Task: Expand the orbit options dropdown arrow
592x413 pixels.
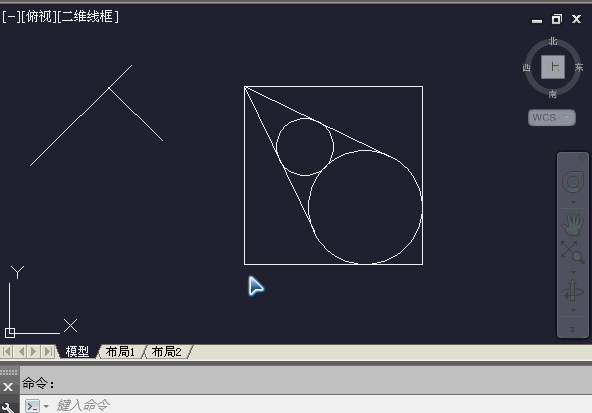Action: click(573, 310)
